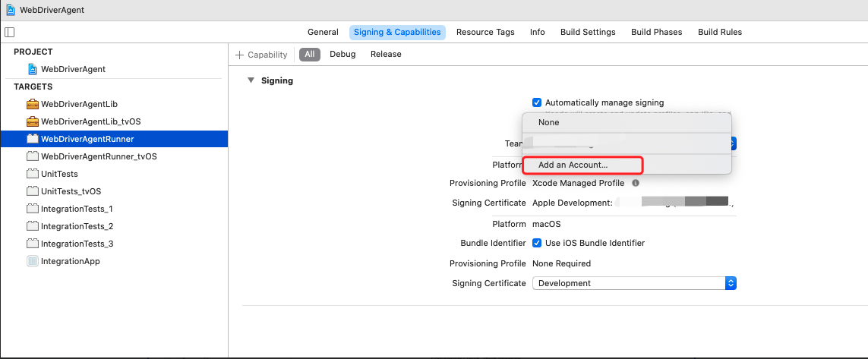The width and height of the screenshot is (868, 359).
Task: Click the WebDriverAgent project file icon
Action: tap(32, 69)
